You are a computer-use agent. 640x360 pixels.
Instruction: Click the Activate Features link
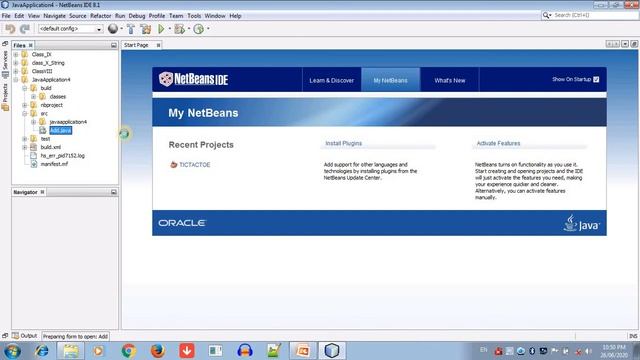tap(498, 143)
